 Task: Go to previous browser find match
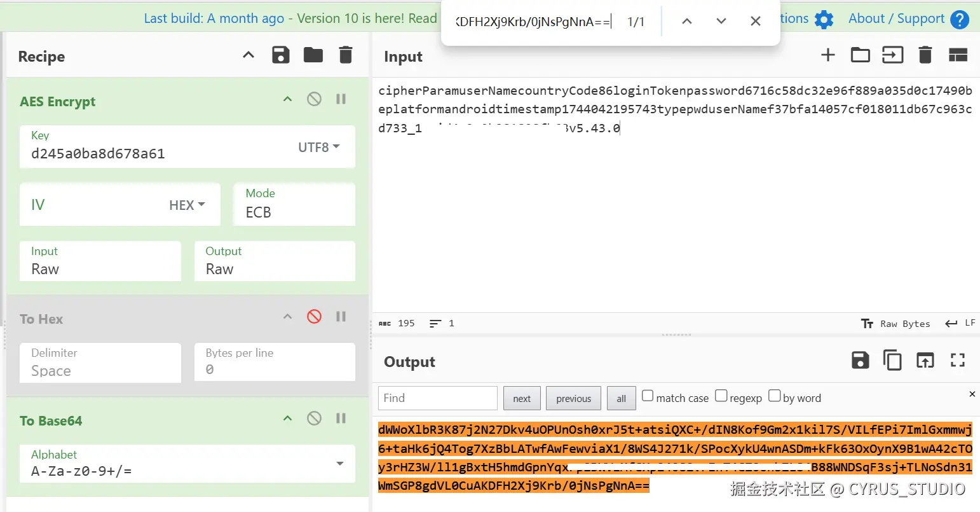(x=686, y=21)
